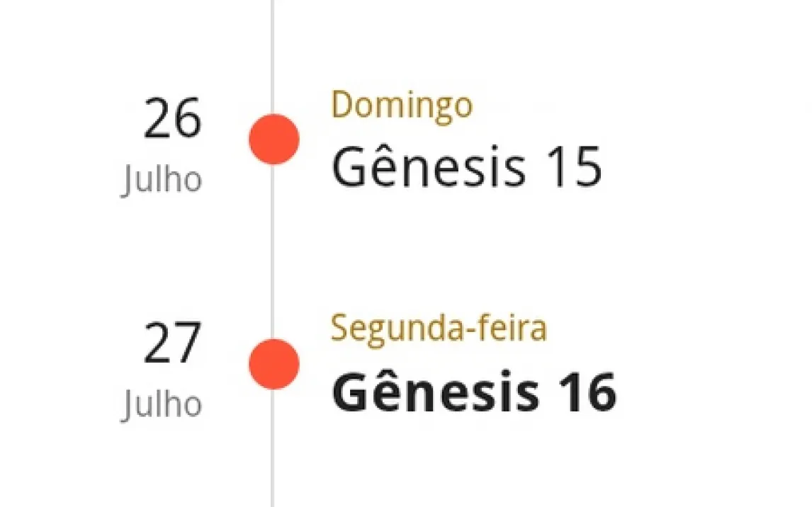The image size is (812, 507).
Task: Click the red dot for 27 Julho
Action: point(274,364)
